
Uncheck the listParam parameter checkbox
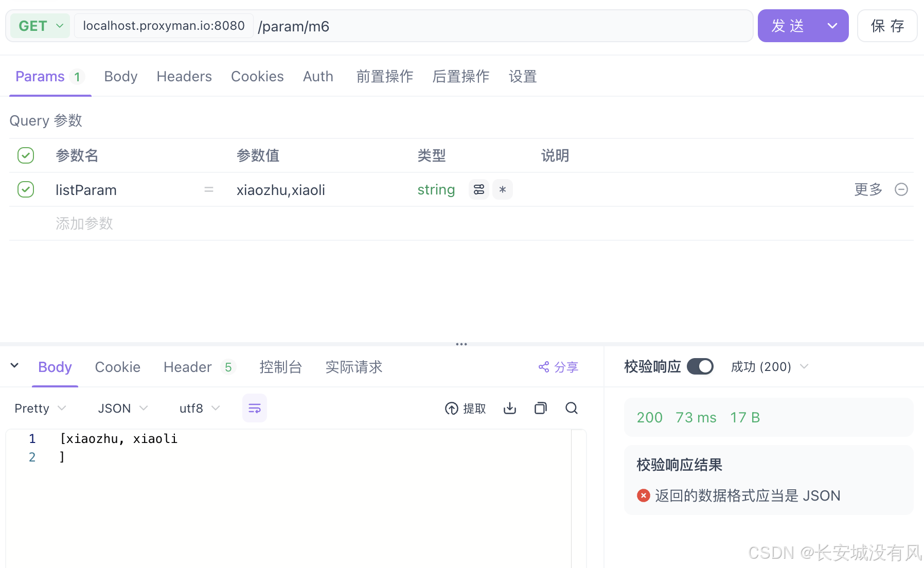[26, 190]
